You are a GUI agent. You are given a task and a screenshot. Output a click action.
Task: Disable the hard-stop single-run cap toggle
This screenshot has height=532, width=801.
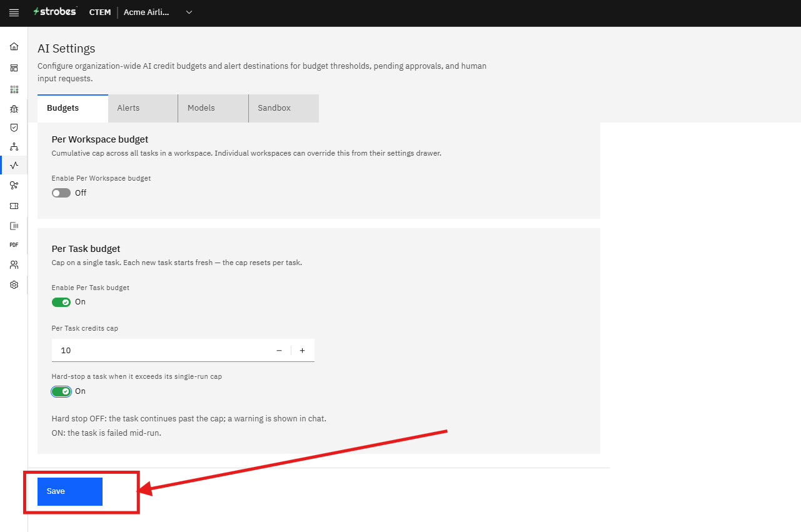[61, 391]
